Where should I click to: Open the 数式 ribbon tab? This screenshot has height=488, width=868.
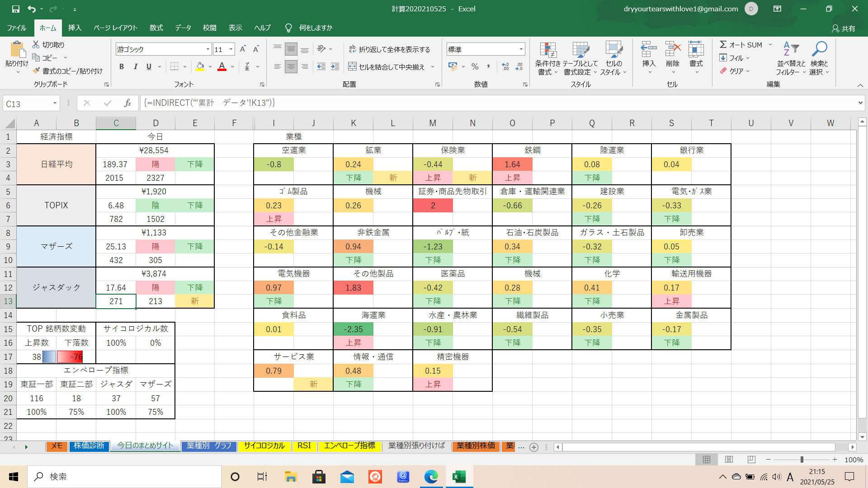[x=156, y=28]
